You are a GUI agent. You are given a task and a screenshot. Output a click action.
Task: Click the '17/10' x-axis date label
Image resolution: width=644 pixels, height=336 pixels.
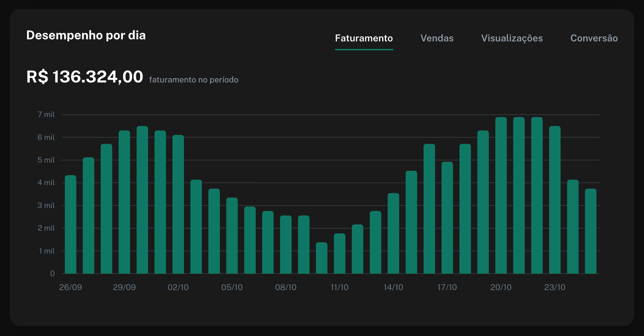tap(447, 287)
